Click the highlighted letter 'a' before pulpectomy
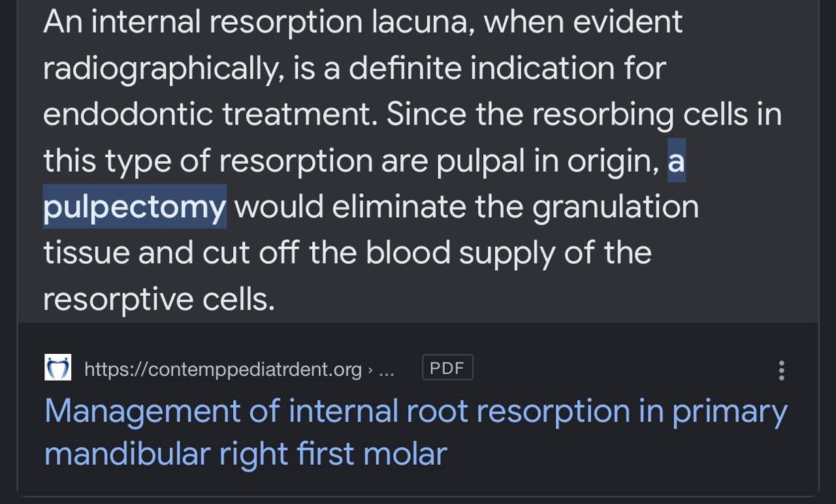This screenshot has height=504, width=836. tap(676, 161)
